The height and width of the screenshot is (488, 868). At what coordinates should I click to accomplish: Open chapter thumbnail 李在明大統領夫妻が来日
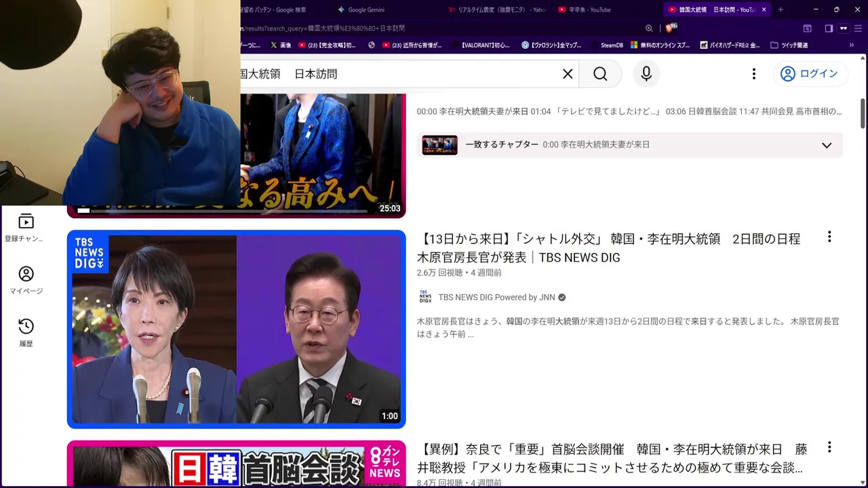click(x=439, y=145)
